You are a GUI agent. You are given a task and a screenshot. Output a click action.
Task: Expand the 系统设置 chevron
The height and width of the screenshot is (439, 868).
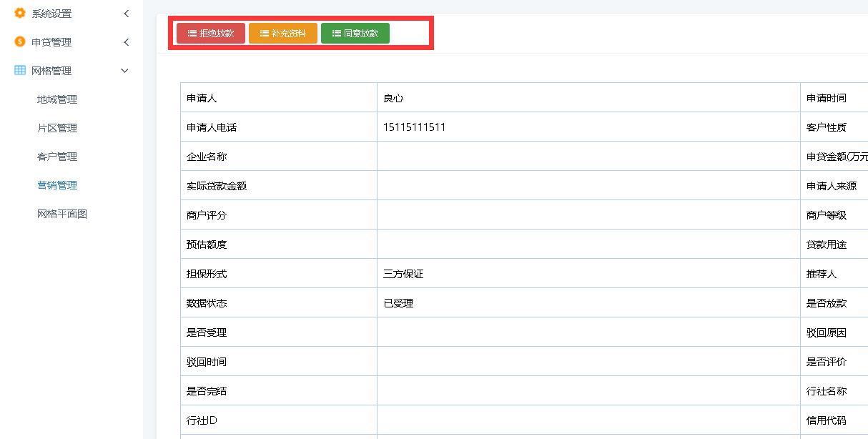pyautogui.click(x=126, y=14)
